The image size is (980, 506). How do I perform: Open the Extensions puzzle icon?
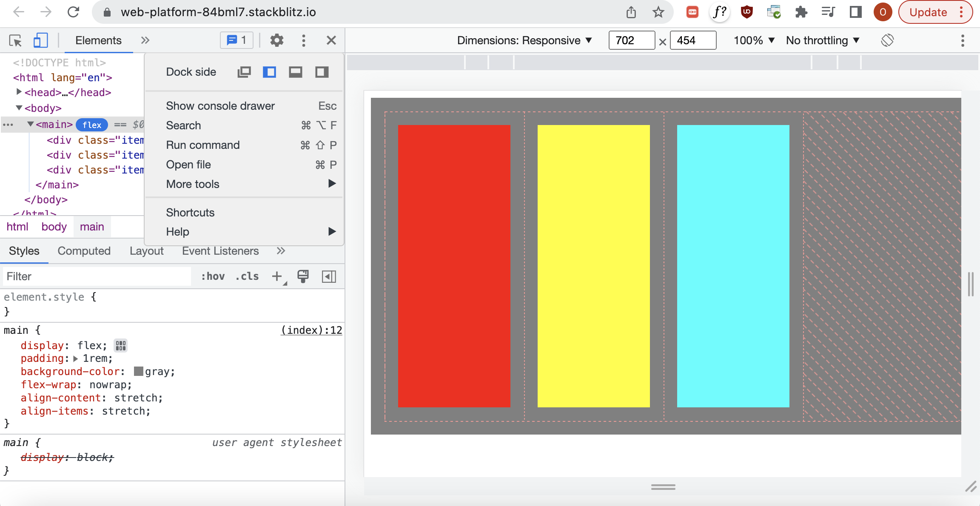801,12
